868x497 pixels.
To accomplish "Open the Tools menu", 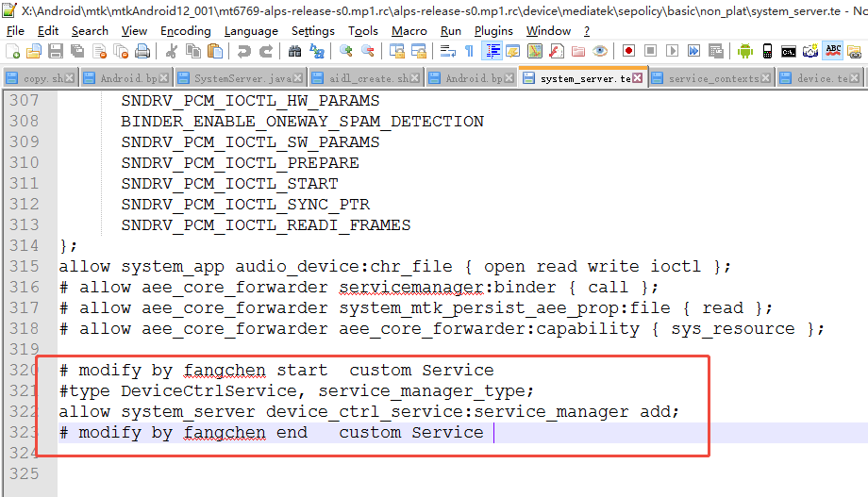I will pyautogui.click(x=363, y=31).
